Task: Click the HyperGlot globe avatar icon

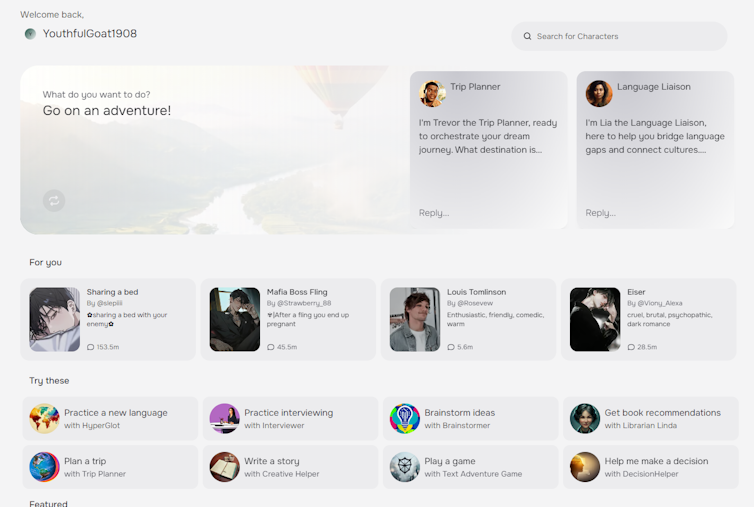Action: [44, 418]
